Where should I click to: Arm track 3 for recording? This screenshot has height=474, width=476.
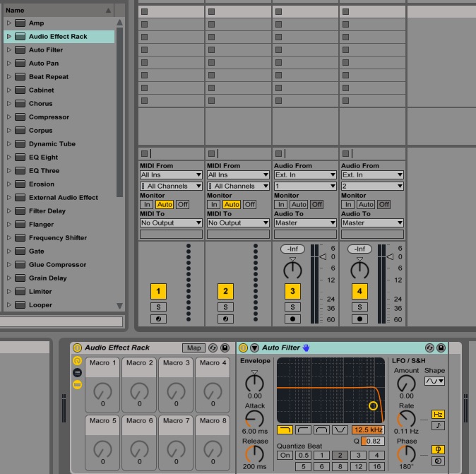point(292,319)
